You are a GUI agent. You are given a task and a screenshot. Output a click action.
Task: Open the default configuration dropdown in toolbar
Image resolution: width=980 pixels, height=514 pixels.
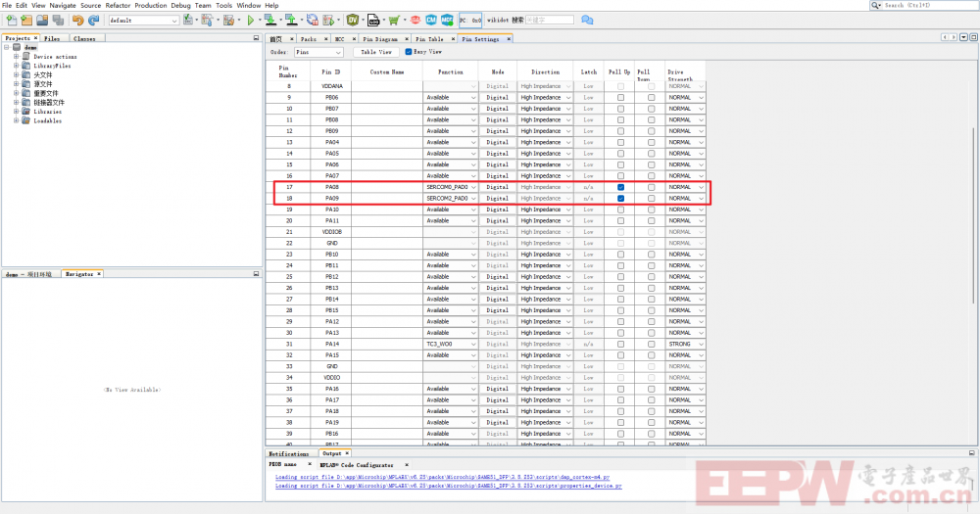pyautogui.click(x=144, y=20)
